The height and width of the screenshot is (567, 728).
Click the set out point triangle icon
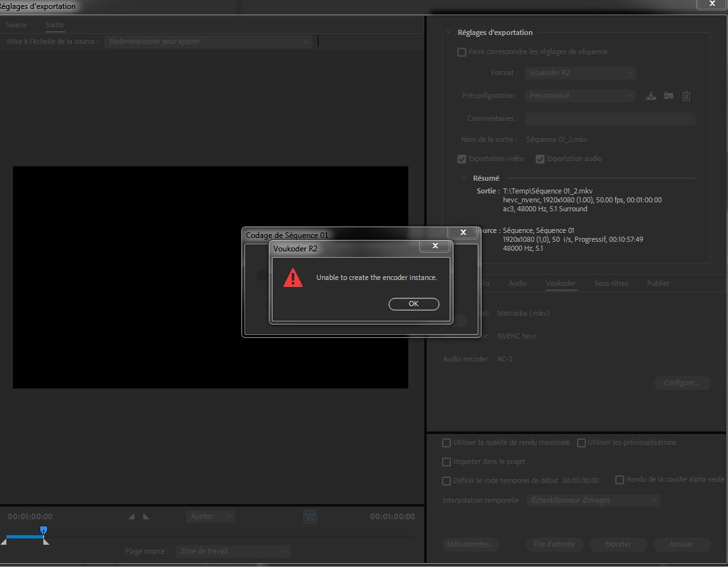click(x=146, y=517)
